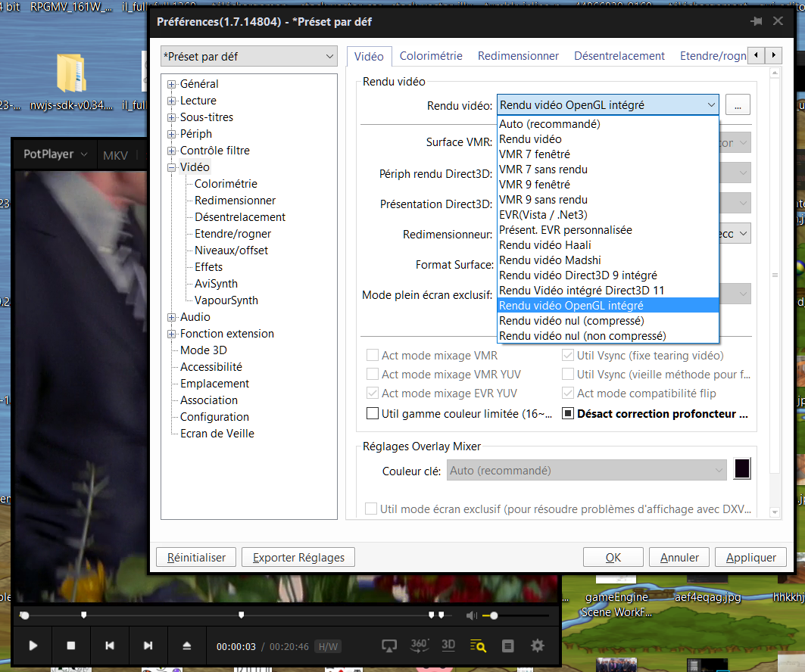The image size is (805, 672).
Task: Expand the Fonction extension tree node
Action: coord(171,334)
